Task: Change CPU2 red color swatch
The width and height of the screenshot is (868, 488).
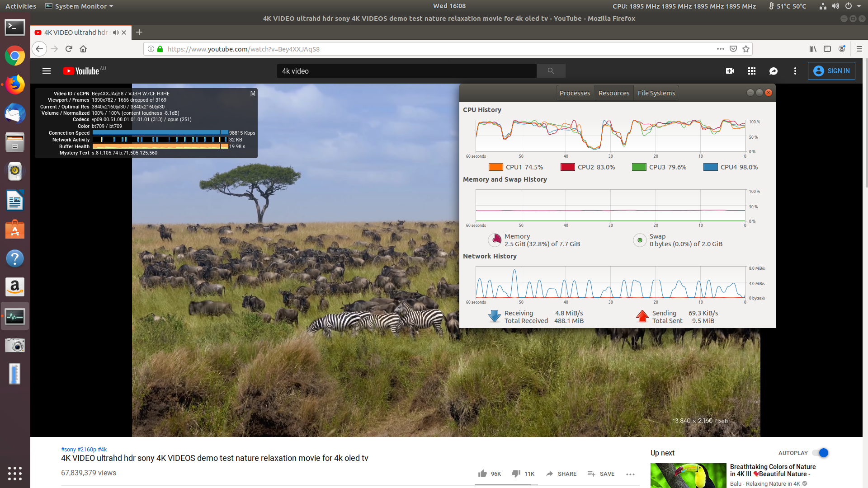Action: click(x=568, y=167)
